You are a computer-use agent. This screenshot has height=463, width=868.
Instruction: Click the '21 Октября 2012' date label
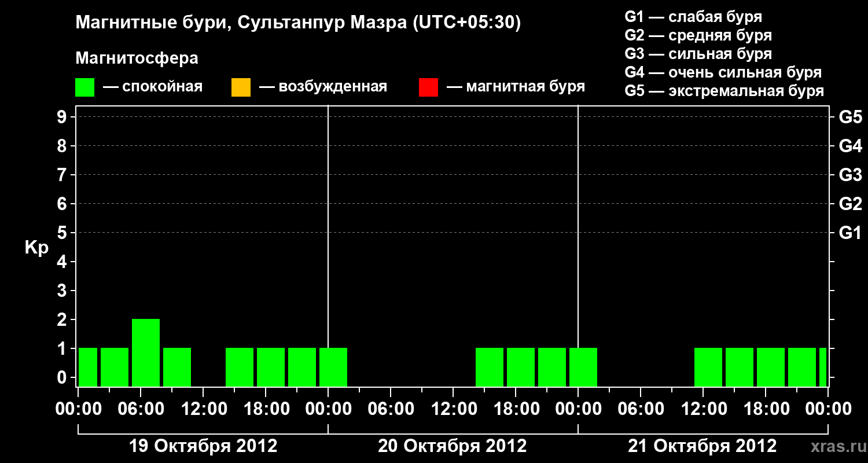point(703,446)
